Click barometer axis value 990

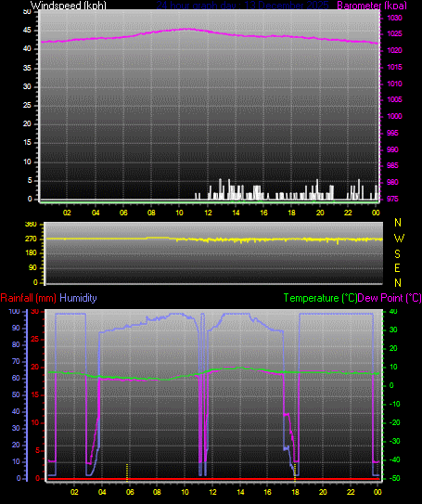(x=392, y=149)
